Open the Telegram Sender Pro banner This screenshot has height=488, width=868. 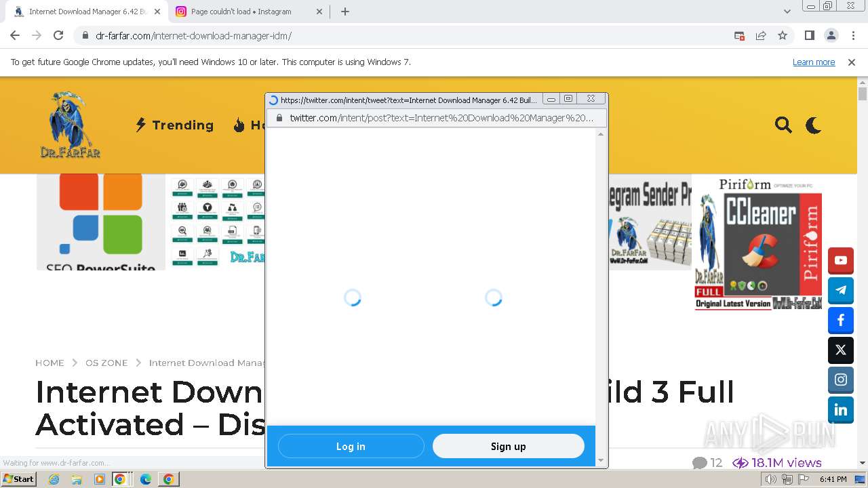click(650, 222)
